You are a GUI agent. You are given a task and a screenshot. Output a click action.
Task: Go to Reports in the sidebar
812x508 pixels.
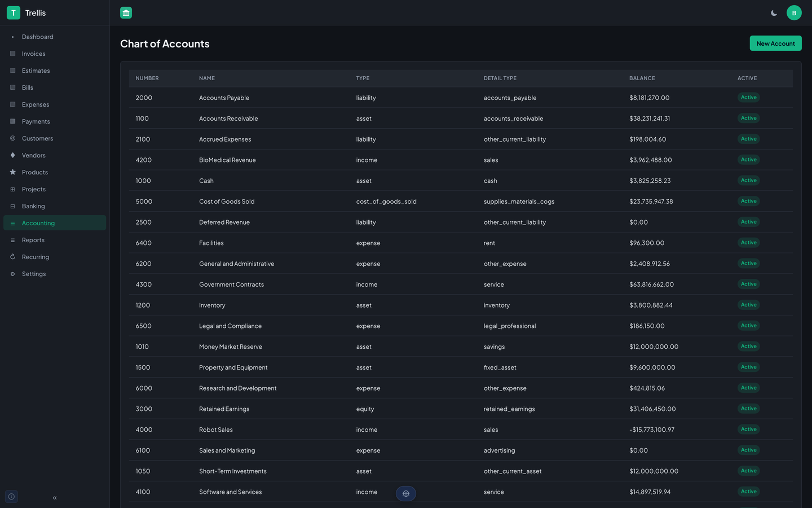click(x=55, y=240)
